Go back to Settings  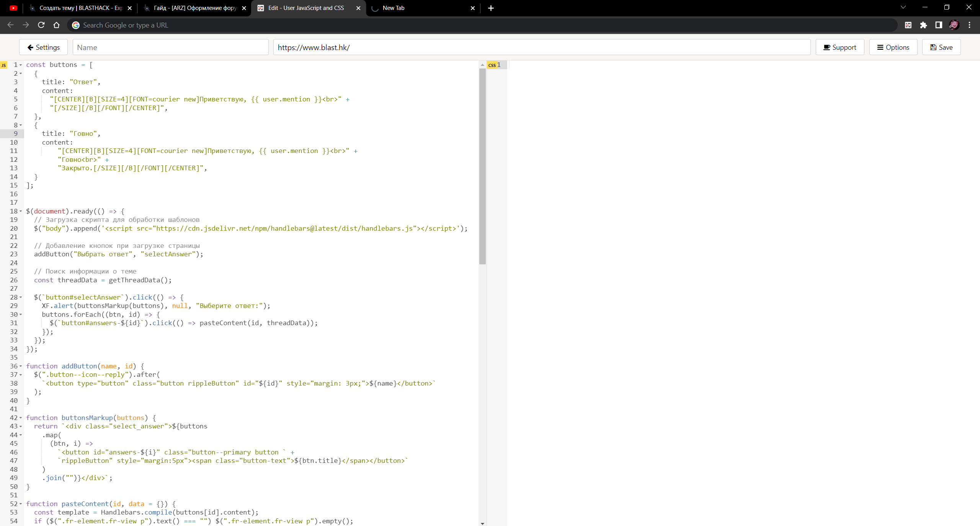(43, 47)
